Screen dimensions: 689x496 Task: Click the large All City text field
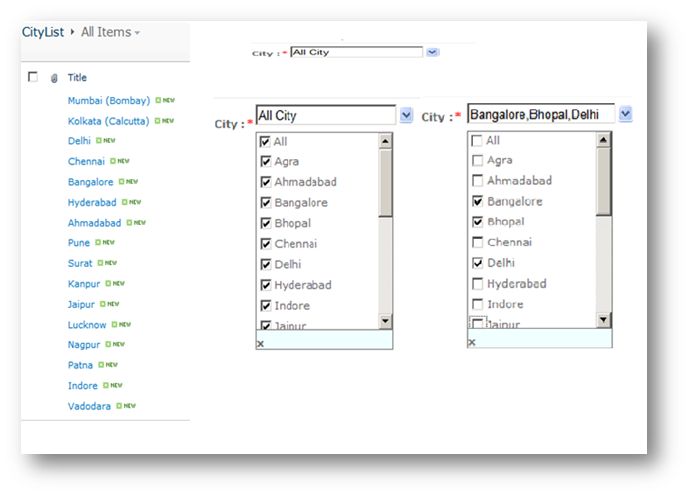pos(326,115)
